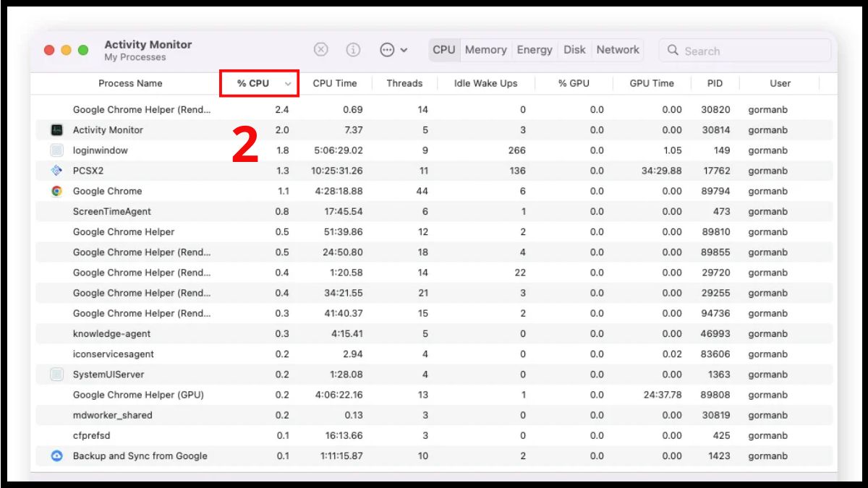Click the Backup and Sync cloud icon
Image resolution: width=868 pixels, height=488 pixels.
[57, 456]
